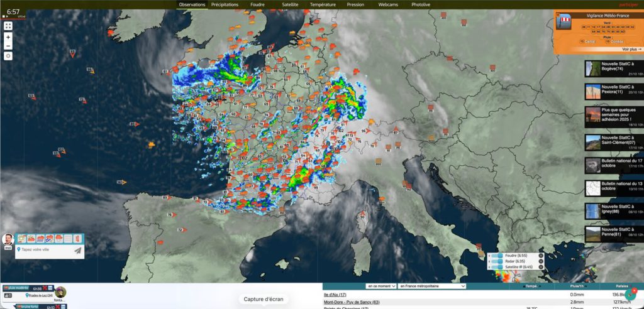Click the fullscreen map icon
Screen dimensions: 644x309
click(8, 26)
